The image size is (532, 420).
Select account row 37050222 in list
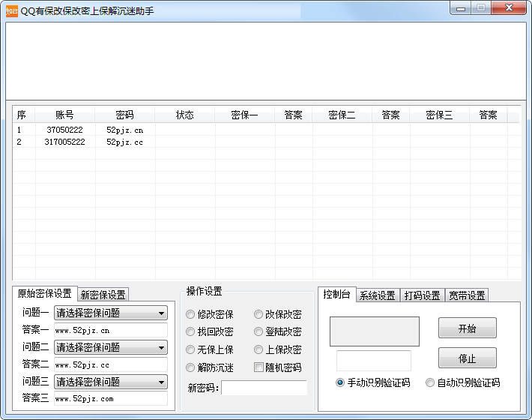tap(64, 130)
